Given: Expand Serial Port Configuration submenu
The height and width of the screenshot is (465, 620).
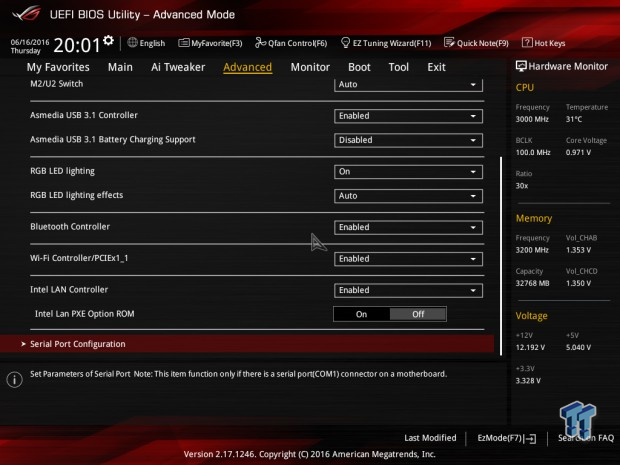Looking at the screenshot, I should tap(247, 344).
